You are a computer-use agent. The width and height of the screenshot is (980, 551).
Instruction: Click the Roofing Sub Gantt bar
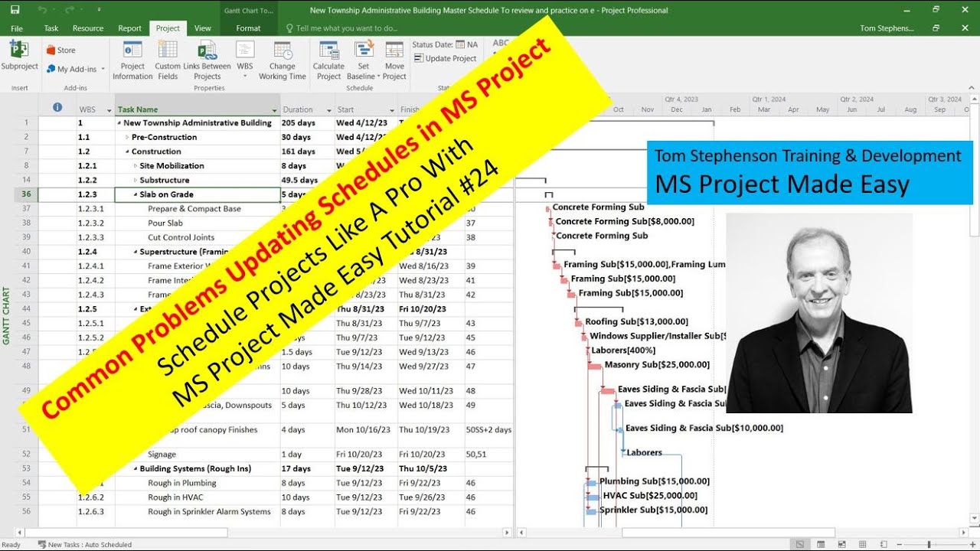point(579,322)
